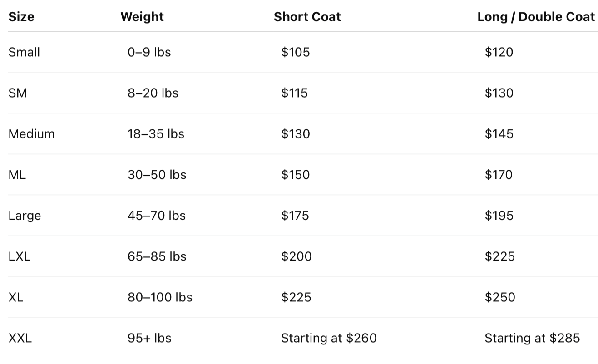Click the XXL size label
The image size is (598, 364).
[20, 338]
